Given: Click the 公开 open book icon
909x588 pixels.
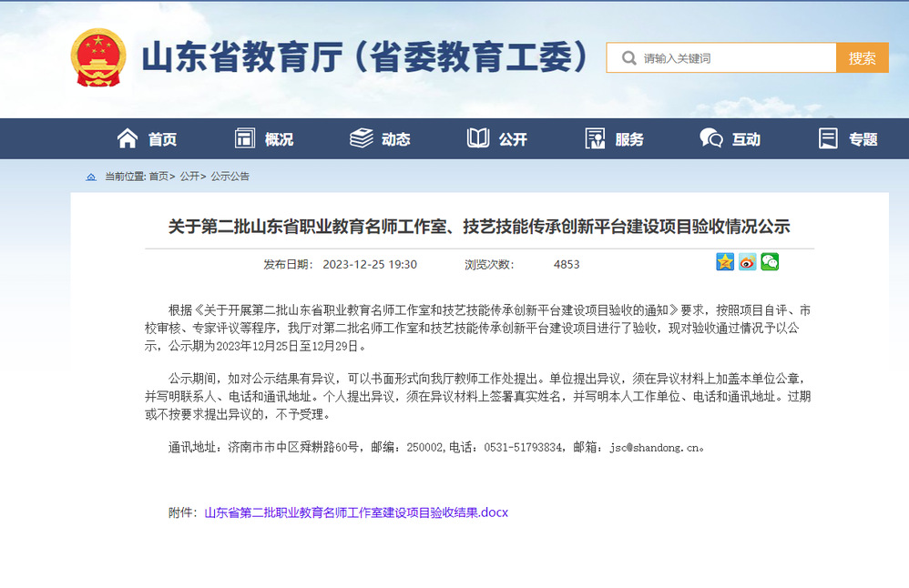Looking at the screenshot, I should point(478,138).
